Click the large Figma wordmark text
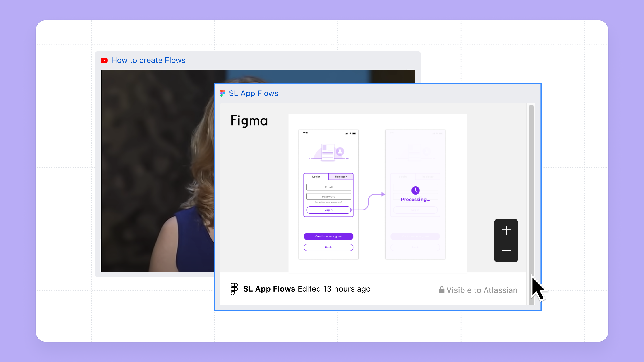 [x=249, y=121]
